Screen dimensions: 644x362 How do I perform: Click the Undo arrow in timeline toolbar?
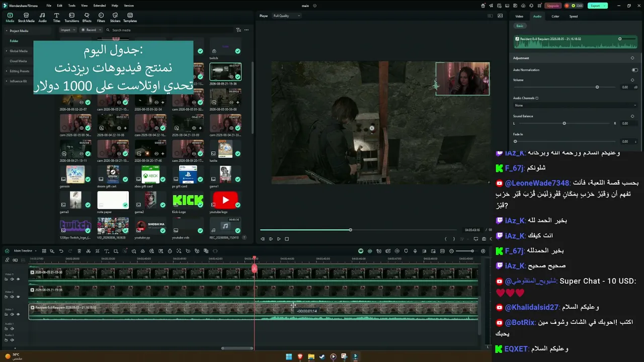point(61,251)
